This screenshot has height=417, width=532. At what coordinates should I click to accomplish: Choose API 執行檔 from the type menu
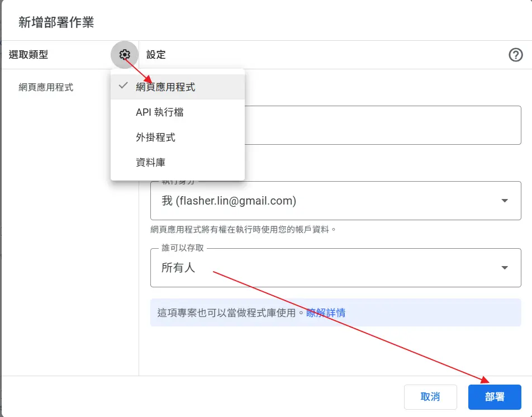pyautogui.click(x=160, y=112)
